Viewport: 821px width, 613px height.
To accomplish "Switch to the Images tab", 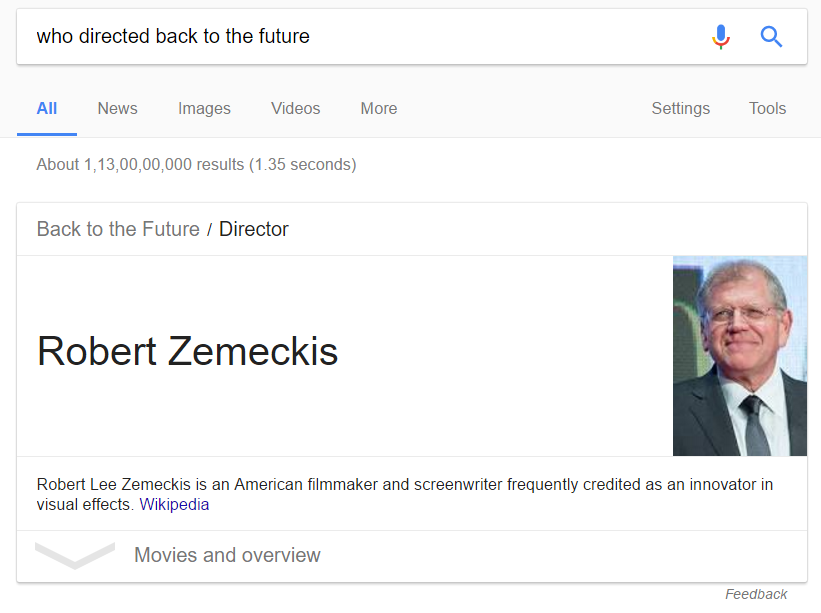I will (204, 109).
